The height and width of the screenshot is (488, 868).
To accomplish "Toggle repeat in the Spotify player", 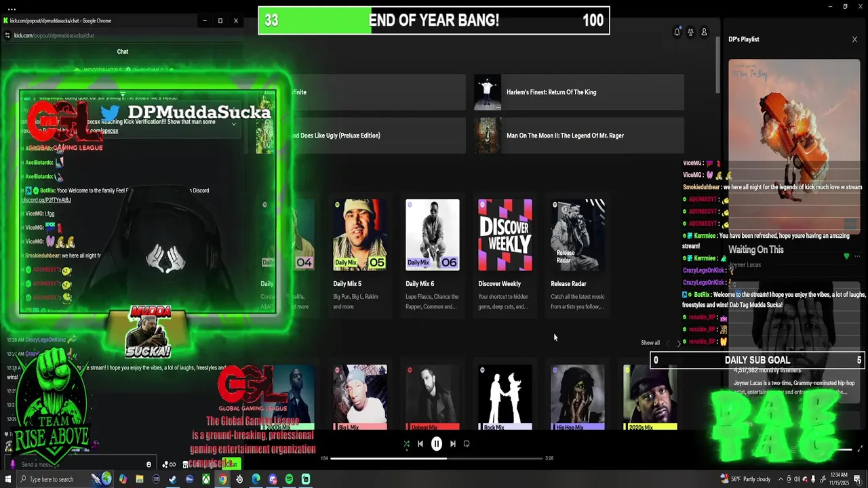I will [x=467, y=444].
